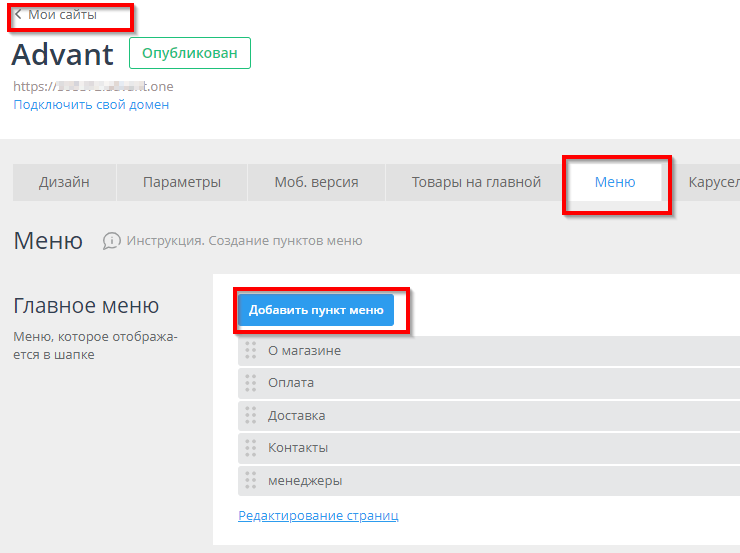Open the Подключить свой домен link
Screen dimensions: 740x553
[91, 104]
